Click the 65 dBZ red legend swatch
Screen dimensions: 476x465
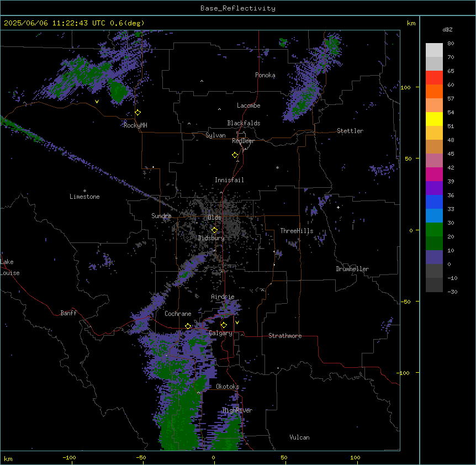point(434,78)
